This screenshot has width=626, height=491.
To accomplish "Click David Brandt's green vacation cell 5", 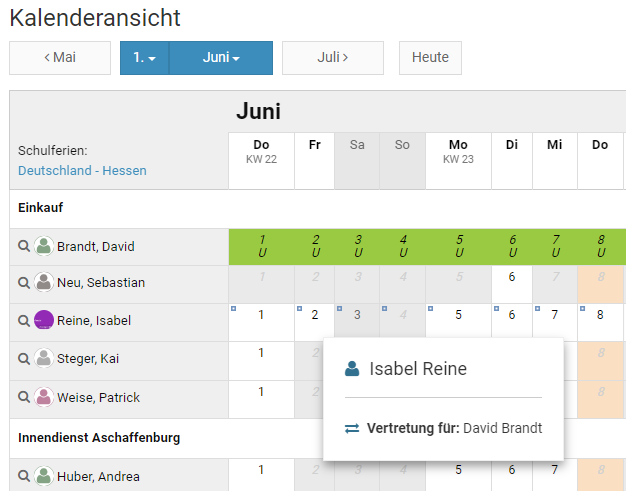I will coord(459,246).
